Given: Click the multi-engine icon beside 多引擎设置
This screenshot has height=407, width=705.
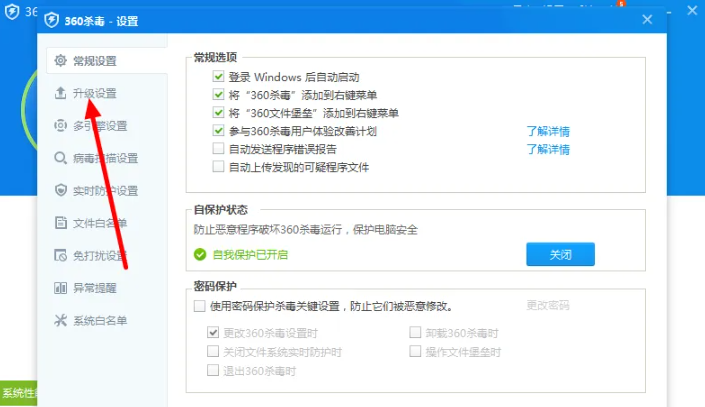Looking at the screenshot, I should [x=59, y=126].
